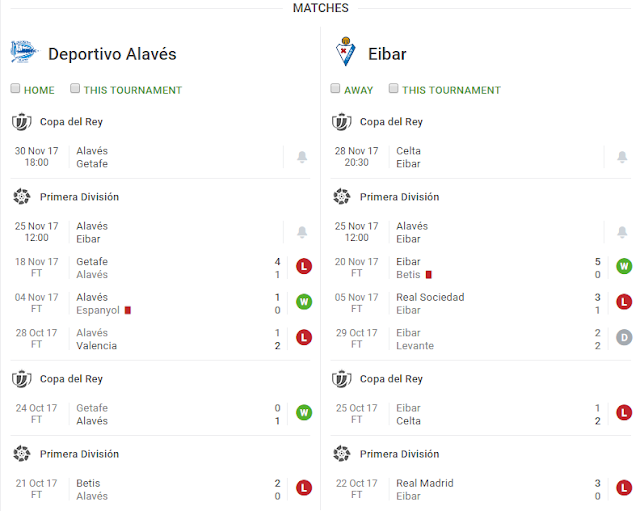
Task: Click red L badge for Getafe 4-1 Alavés
Action: (x=304, y=267)
